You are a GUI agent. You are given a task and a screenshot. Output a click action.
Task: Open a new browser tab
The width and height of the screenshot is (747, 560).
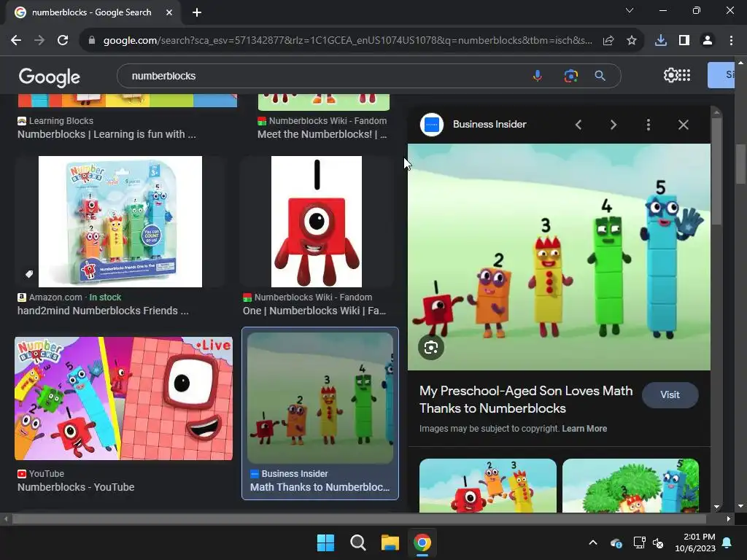click(197, 12)
